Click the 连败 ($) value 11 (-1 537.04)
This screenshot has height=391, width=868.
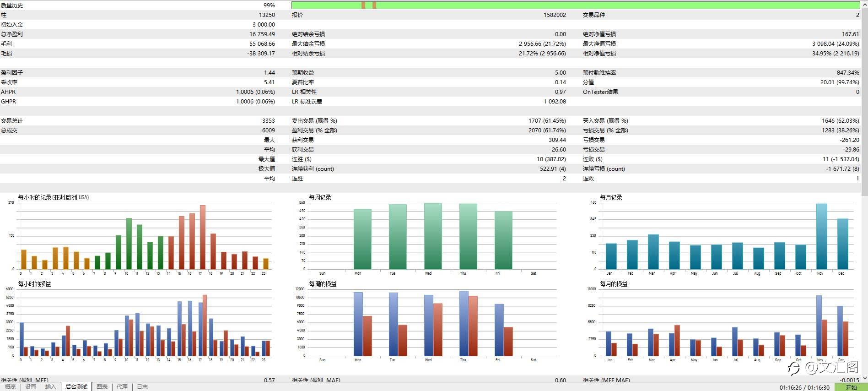(x=841, y=159)
